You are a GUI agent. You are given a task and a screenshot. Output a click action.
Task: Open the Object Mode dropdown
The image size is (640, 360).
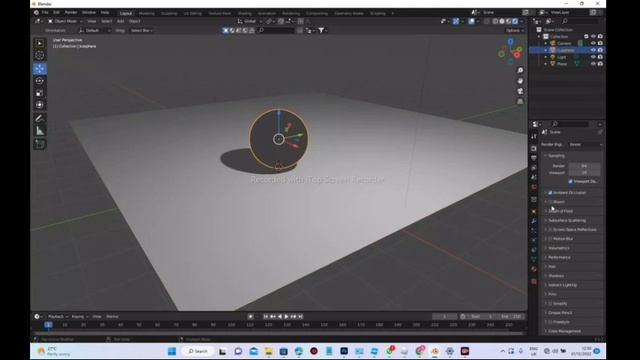coord(64,21)
